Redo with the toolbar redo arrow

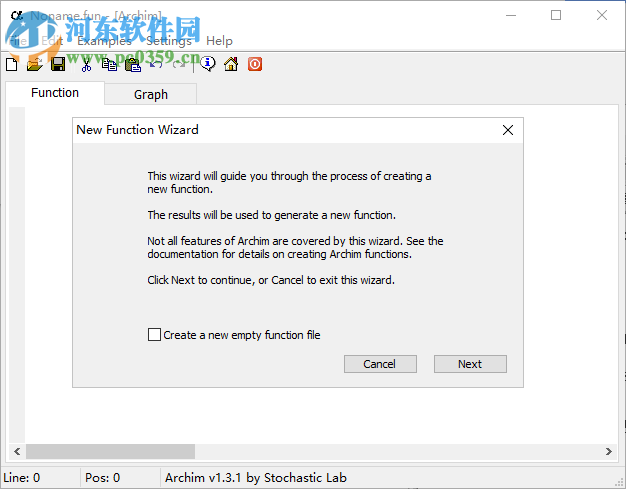[x=179, y=64]
